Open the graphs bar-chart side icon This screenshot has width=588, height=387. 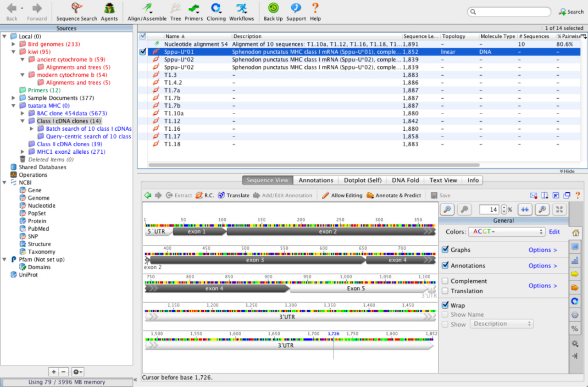(575, 260)
